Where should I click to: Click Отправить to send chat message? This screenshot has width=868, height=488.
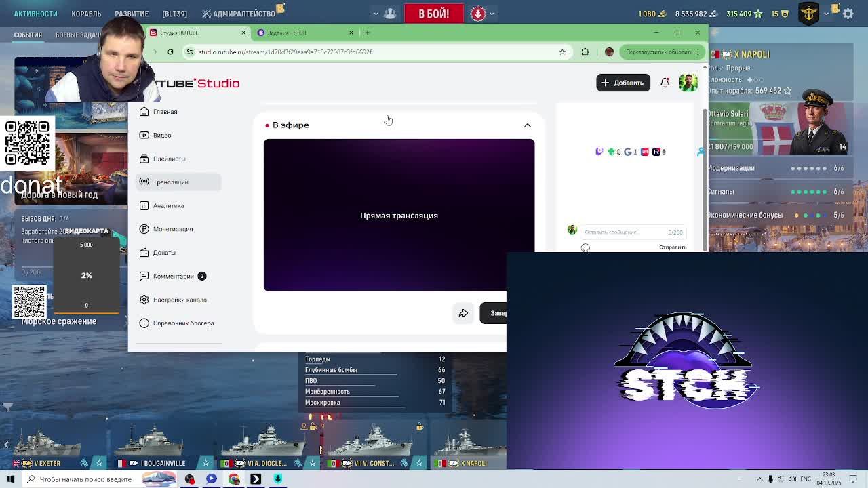[673, 247]
